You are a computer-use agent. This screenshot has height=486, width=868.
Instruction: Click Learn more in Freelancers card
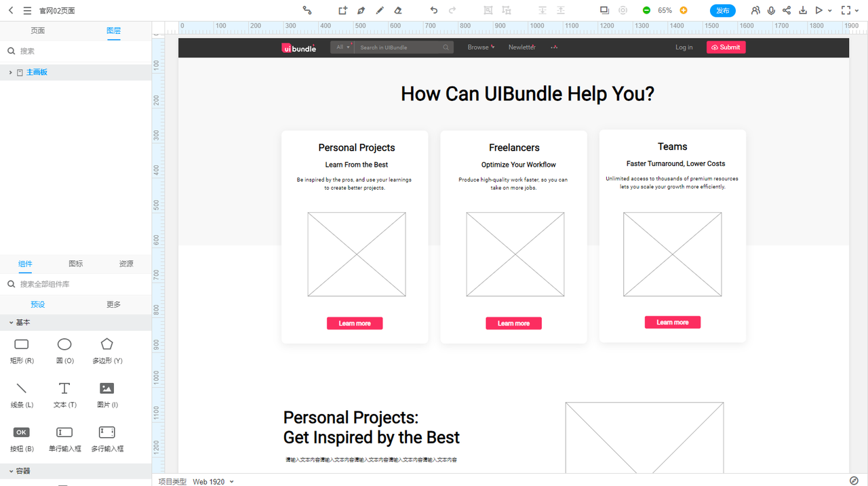(513, 323)
